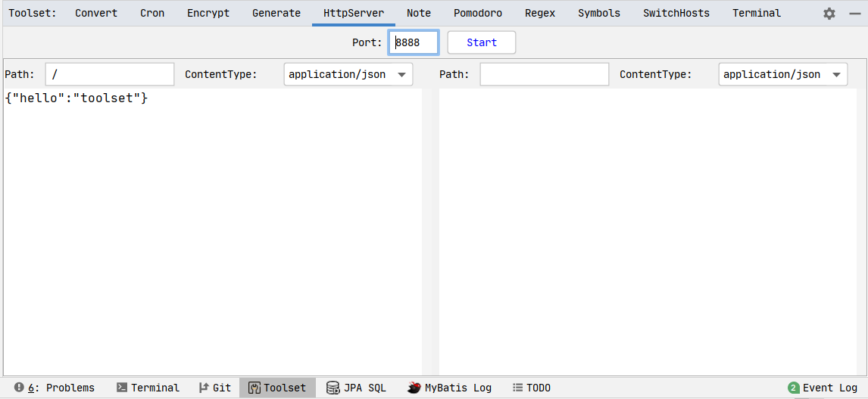The height and width of the screenshot is (399, 868).
Task: Open the Event Log notifications badge
Action: 794,388
